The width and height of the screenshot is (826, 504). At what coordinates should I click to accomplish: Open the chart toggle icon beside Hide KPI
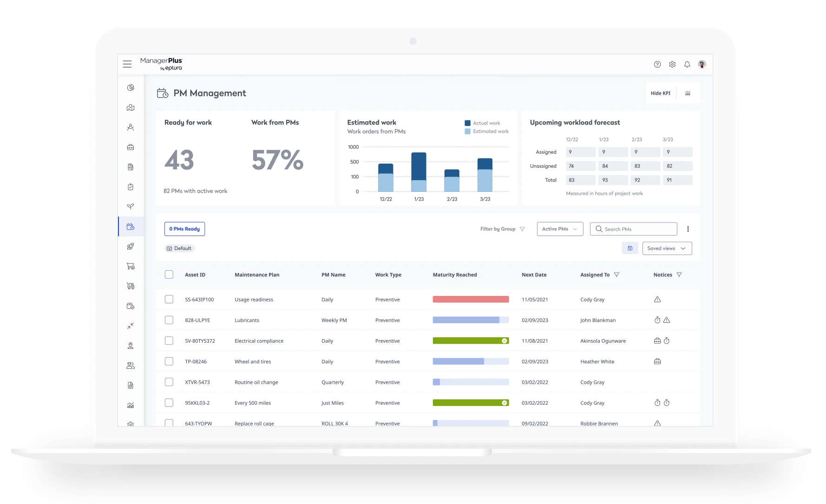[688, 93]
